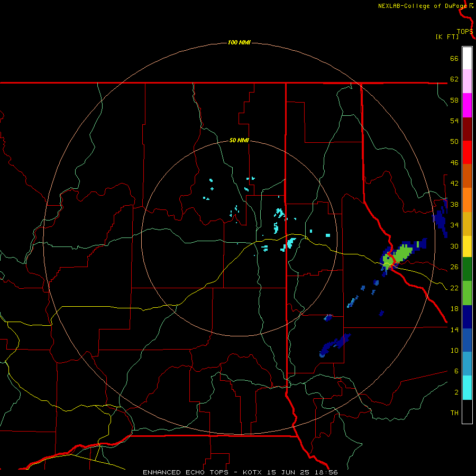Viewport: 476px width, 476px height.
Task: Click the white swatch in the tops legend
Action: [467, 58]
